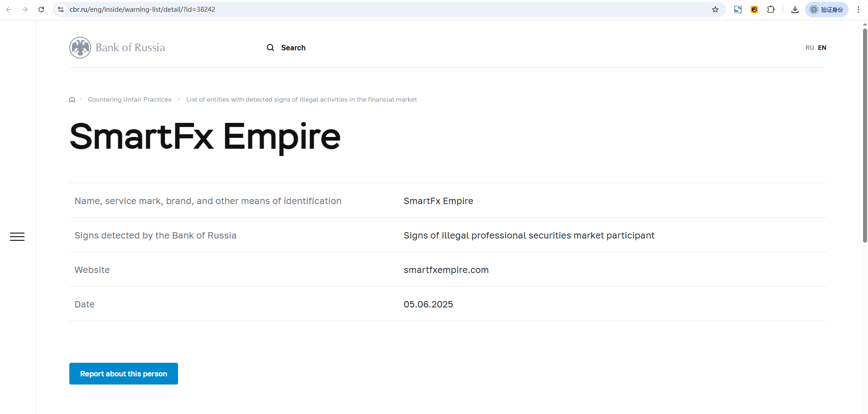Open browser downloads icon
The height and width of the screenshot is (414, 868).
795,10
